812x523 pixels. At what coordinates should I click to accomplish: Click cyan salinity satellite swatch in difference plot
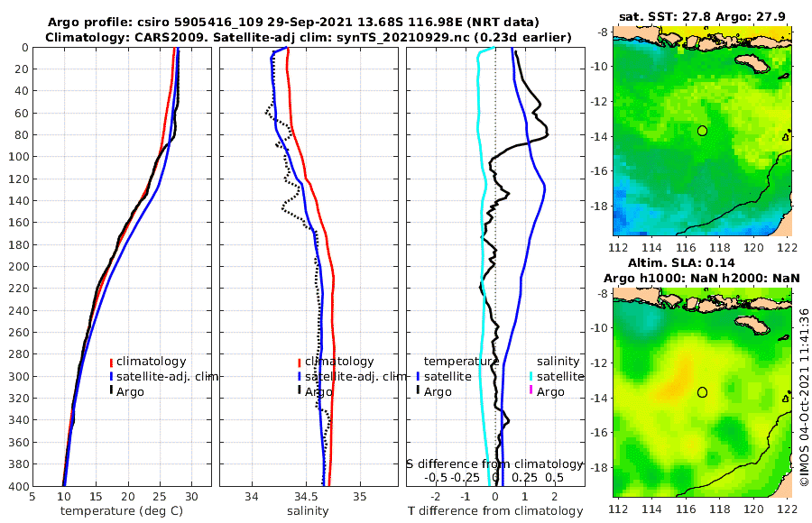[531, 376]
